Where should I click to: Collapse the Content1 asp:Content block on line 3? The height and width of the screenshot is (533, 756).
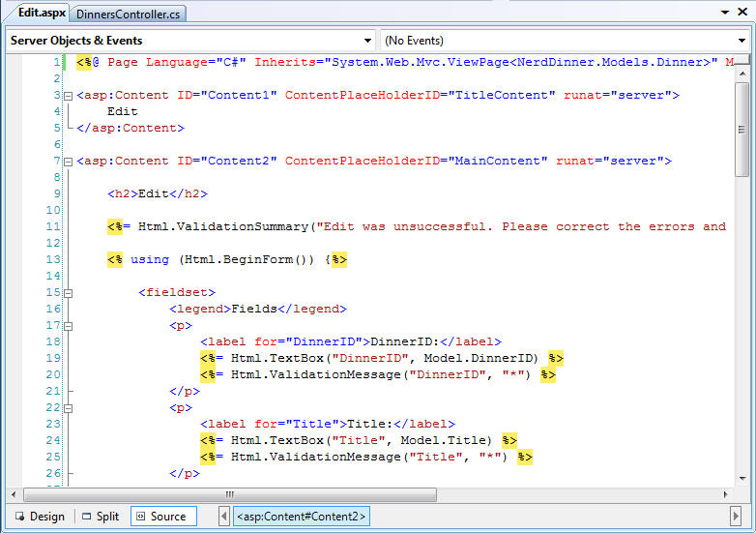(67, 96)
